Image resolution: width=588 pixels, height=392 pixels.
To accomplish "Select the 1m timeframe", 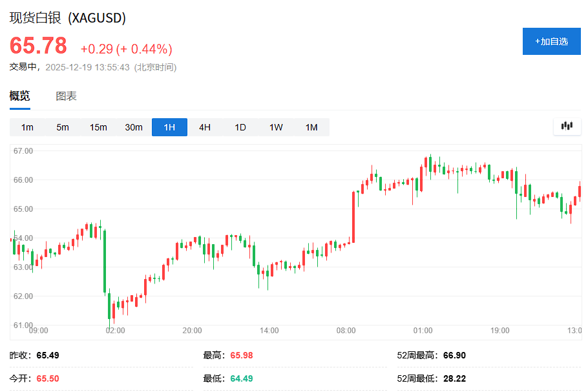I will (27, 127).
